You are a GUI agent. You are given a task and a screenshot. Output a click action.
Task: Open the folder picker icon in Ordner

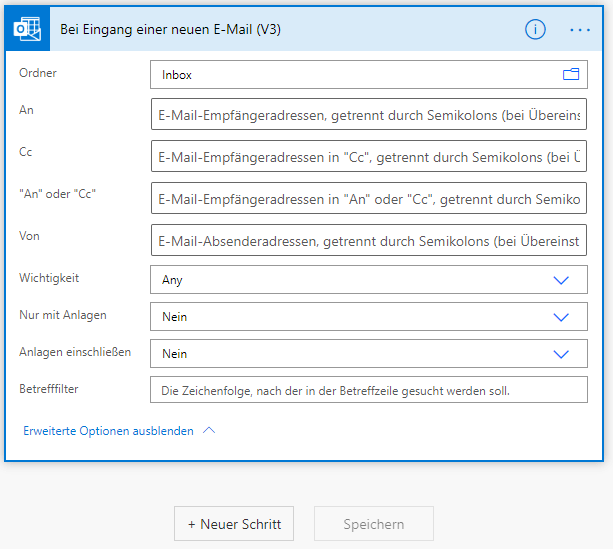tap(571, 74)
